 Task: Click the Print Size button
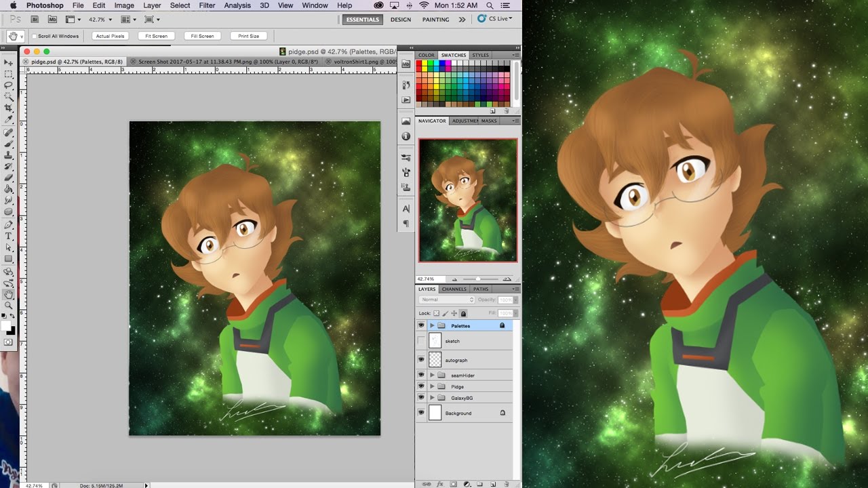tap(249, 36)
